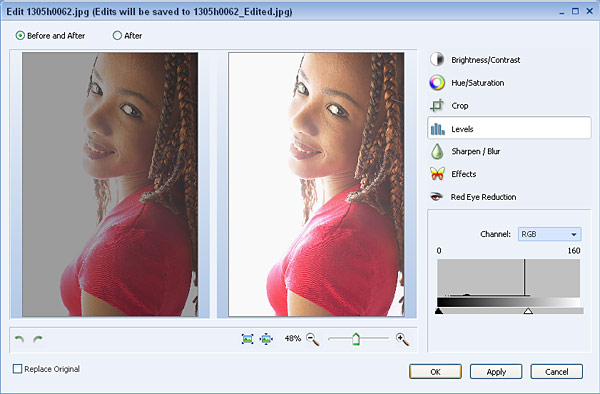Click the levels high value 160
Viewport: 600px width, 394px height.
pyautogui.click(x=574, y=251)
